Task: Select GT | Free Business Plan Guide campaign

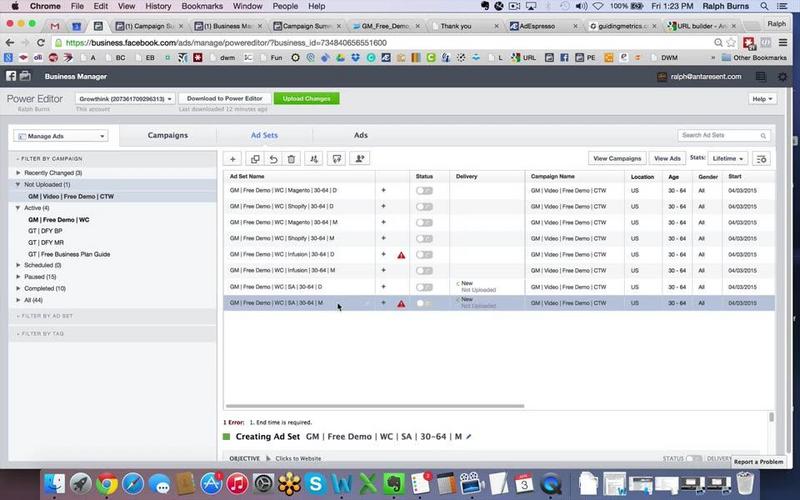Action: 69,254
